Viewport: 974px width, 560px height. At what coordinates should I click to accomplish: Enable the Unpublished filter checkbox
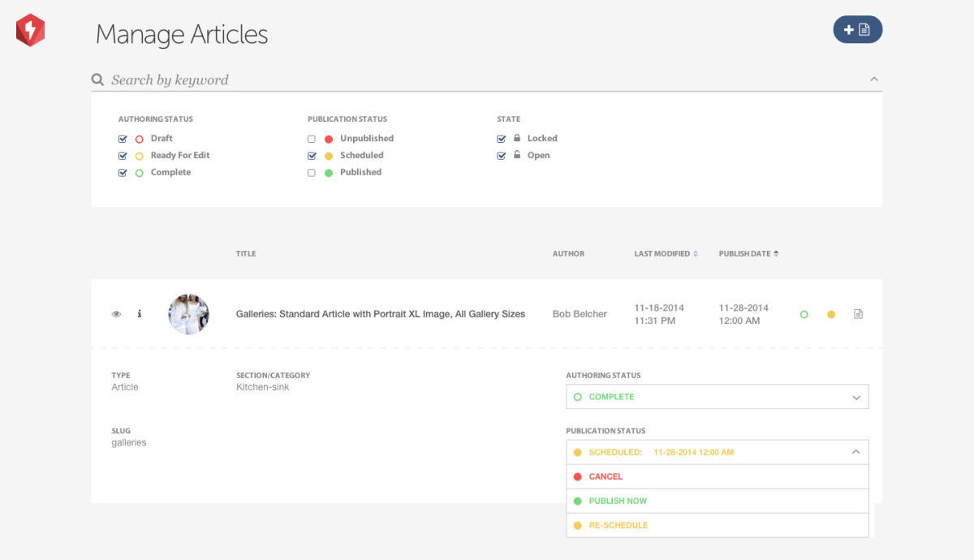312,139
